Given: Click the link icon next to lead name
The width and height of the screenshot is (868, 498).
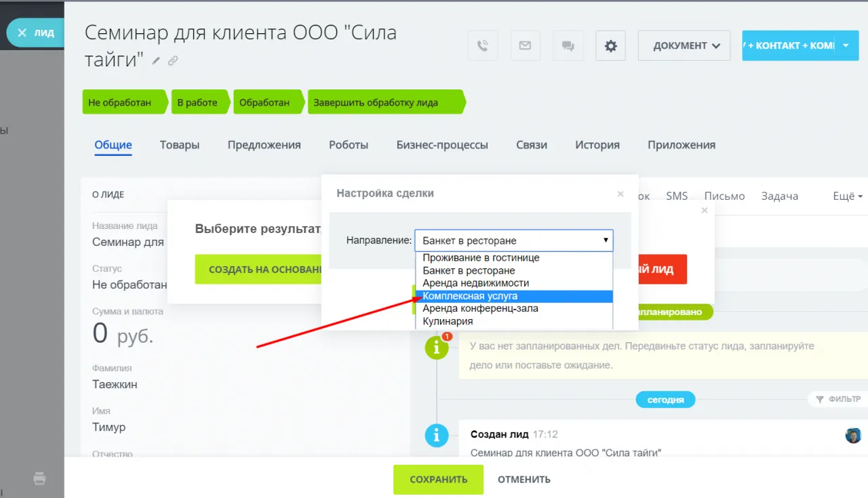Looking at the screenshot, I should click(x=173, y=60).
